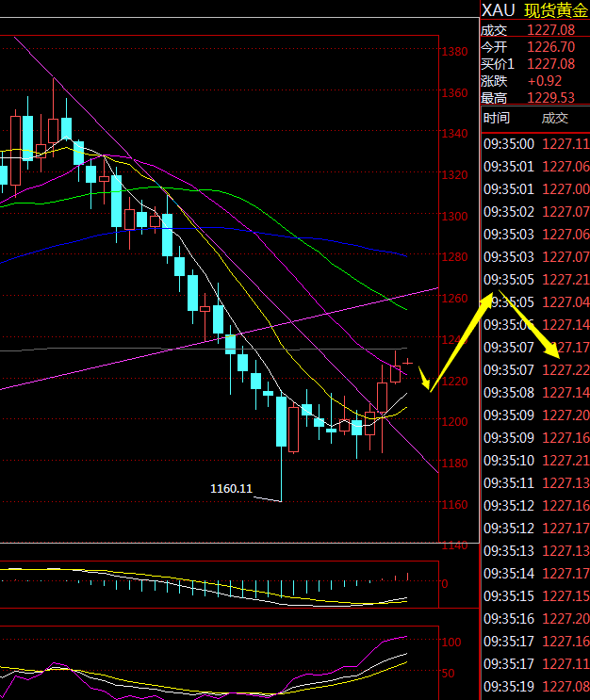Click the XAU symbol code in header

click(x=499, y=9)
